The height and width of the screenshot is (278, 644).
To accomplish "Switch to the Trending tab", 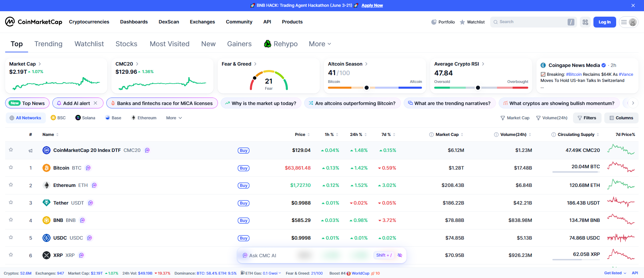I will 48,44.
